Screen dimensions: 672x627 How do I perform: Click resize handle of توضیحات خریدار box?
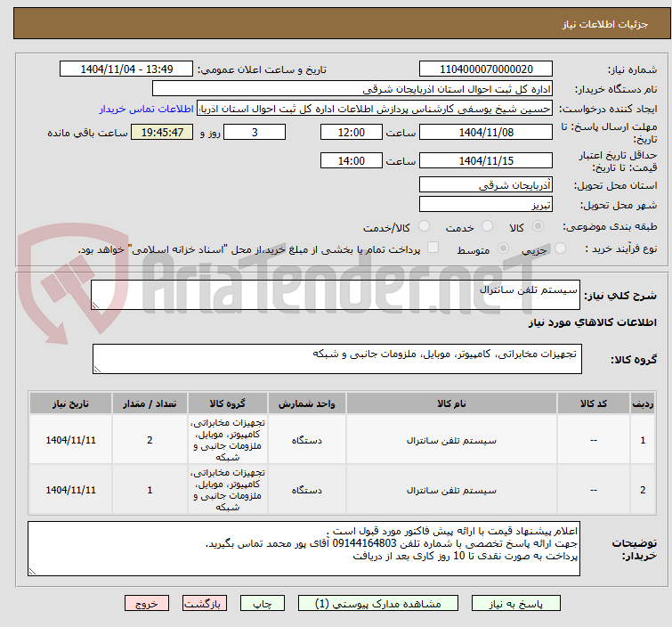pyautogui.click(x=32, y=571)
